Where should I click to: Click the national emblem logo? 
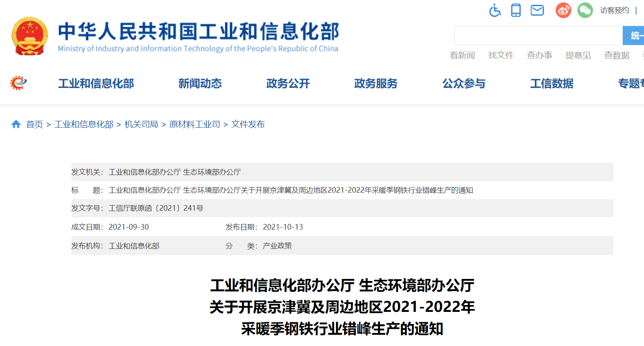30,36
